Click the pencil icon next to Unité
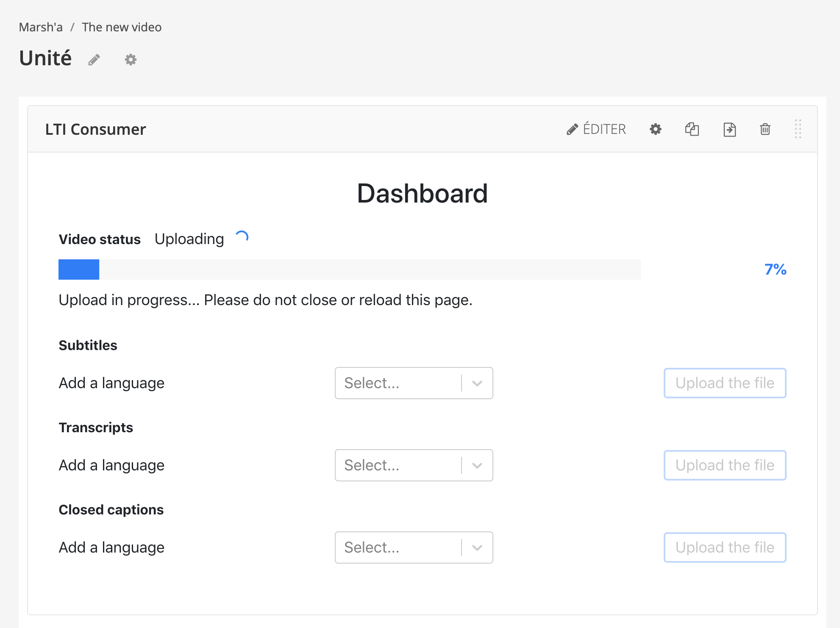 click(x=94, y=60)
